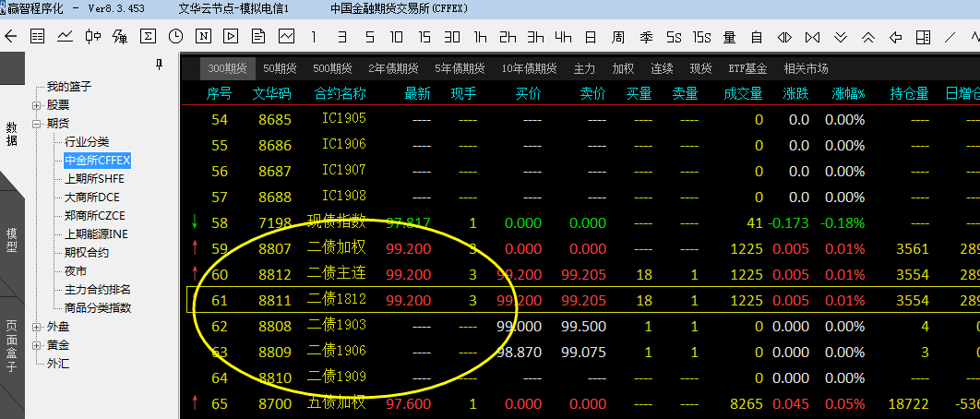Image resolution: width=980 pixels, height=419 pixels.
Task: Switch to the 10年债期货 tab
Action: pyautogui.click(x=530, y=69)
